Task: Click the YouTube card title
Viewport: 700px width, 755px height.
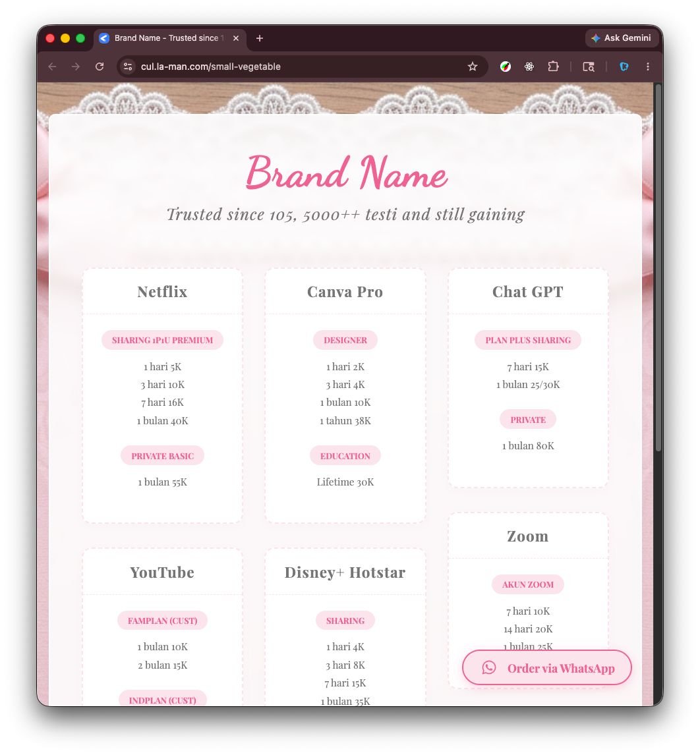Action: [x=162, y=573]
